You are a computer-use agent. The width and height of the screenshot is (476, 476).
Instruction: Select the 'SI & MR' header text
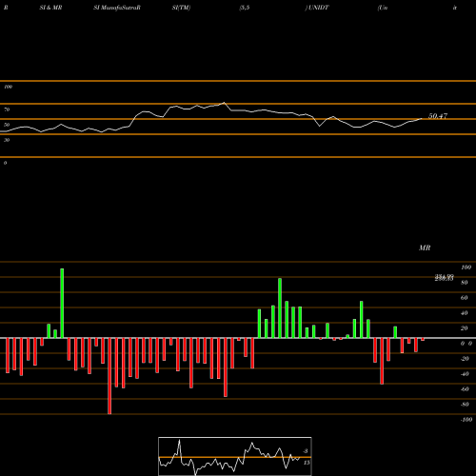pos(50,8)
